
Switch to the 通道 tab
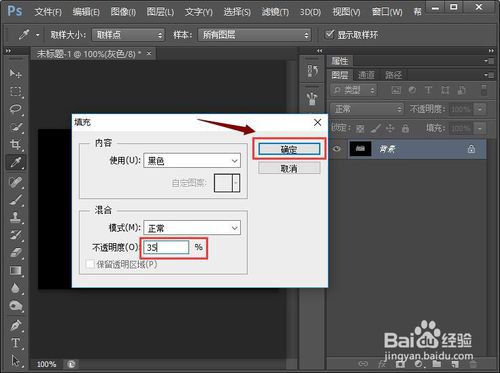pyautogui.click(x=366, y=75)
